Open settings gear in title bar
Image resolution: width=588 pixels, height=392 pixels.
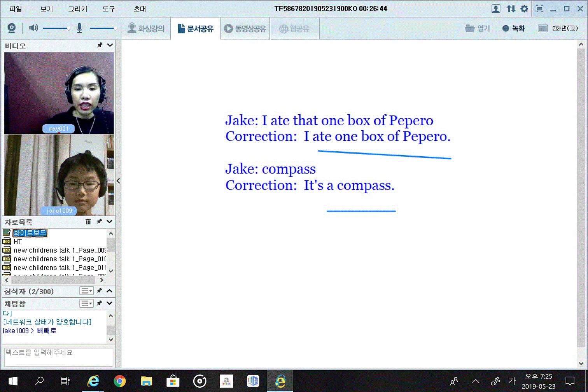[524, 9]
